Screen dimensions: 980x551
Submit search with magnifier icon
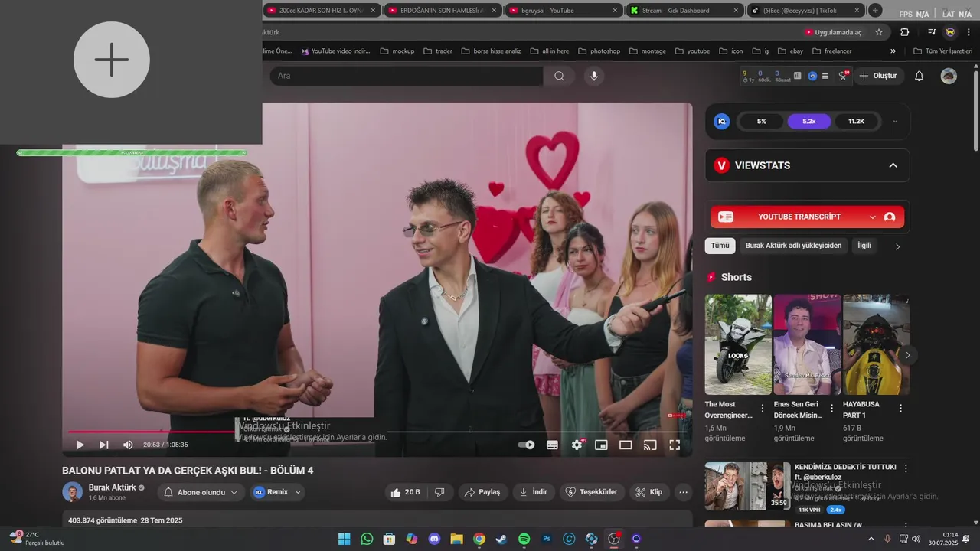(x=559, y=76)
